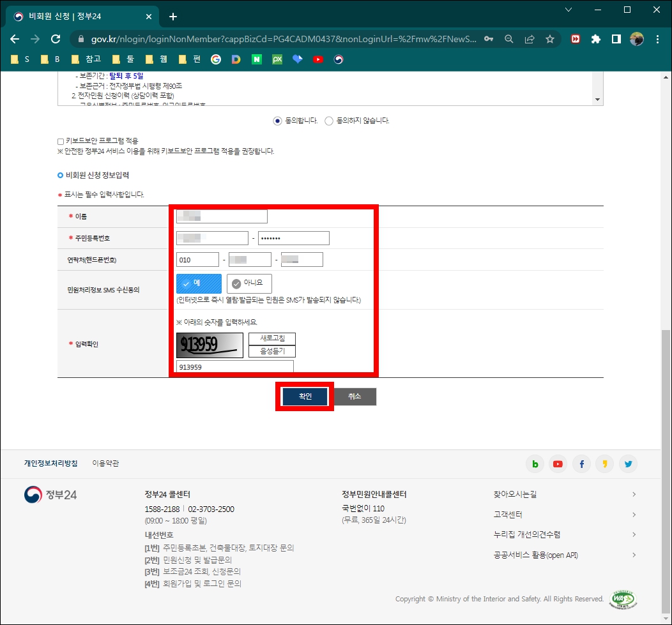Open the 편 bookmark folder
Viewport: 672px width, 625px height.
point(190,59)
